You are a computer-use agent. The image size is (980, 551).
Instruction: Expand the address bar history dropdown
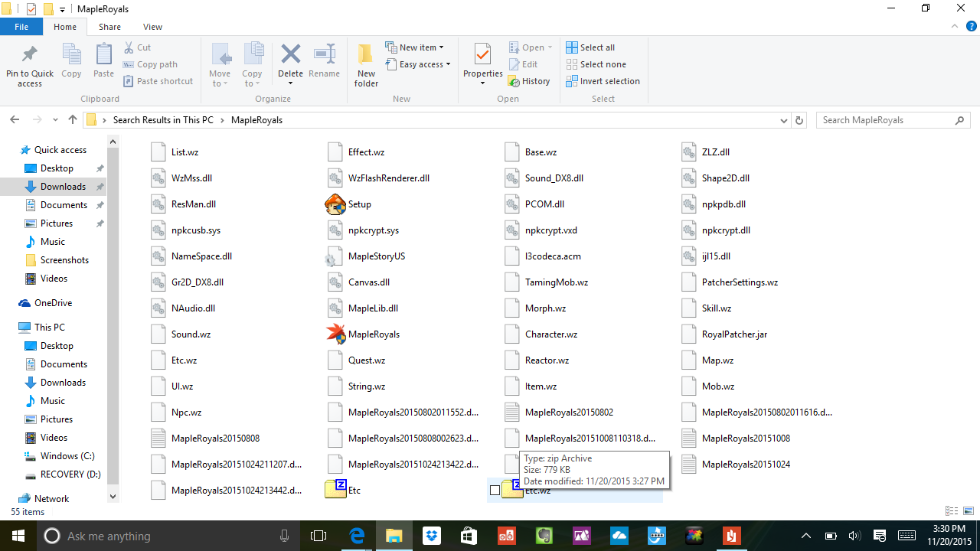coord(783,120)
